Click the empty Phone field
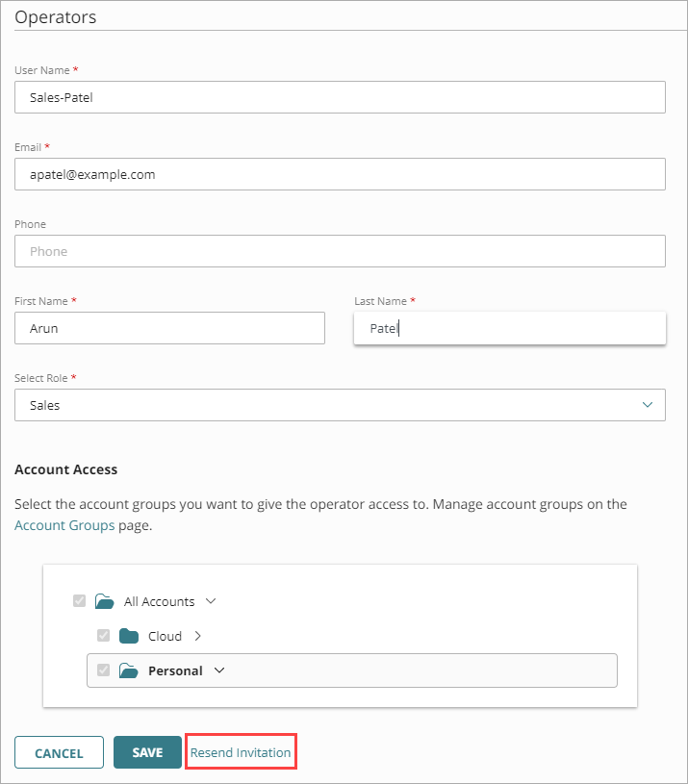 point(340,251)
